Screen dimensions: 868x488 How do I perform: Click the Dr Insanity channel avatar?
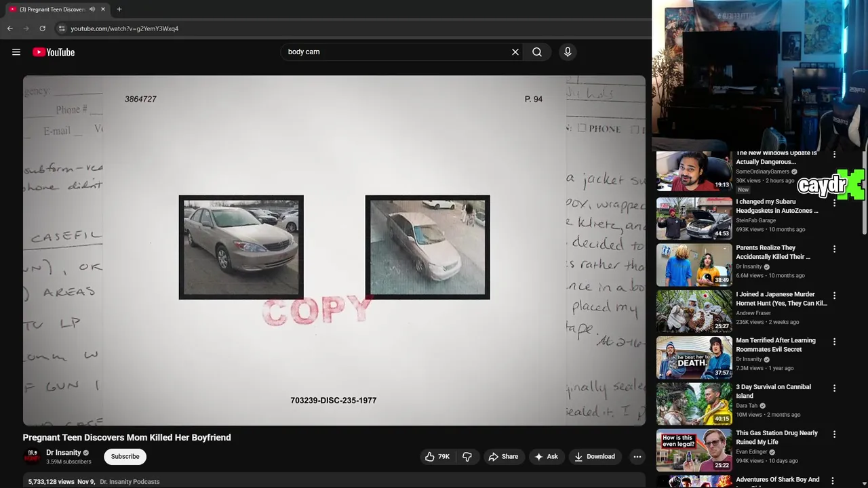pos(32,456)
